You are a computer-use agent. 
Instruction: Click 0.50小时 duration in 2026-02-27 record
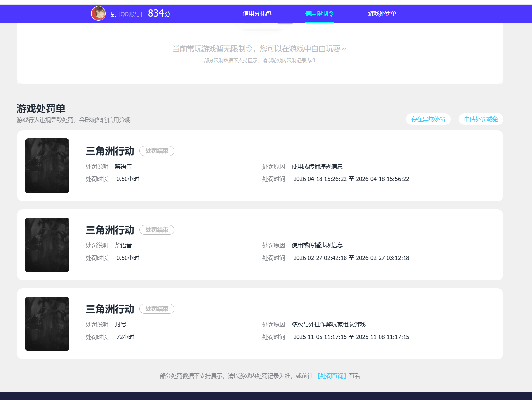pyautogui.click(x=128, y=258)
